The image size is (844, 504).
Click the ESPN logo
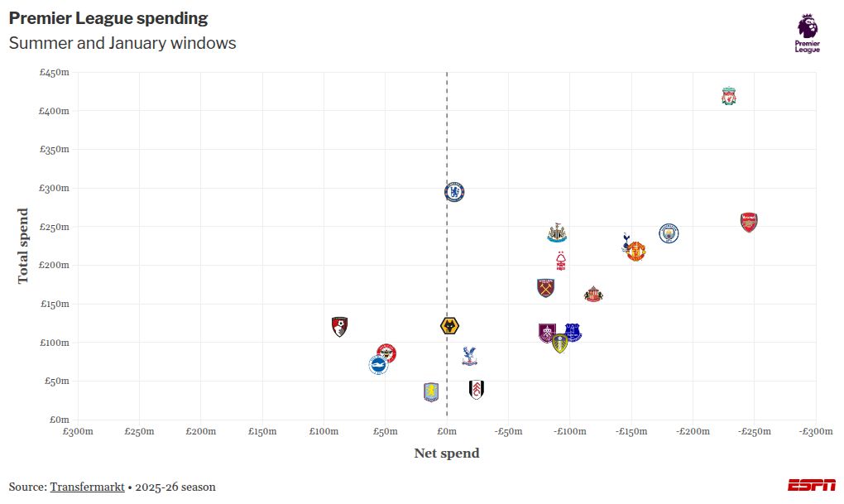coord(811,485)
